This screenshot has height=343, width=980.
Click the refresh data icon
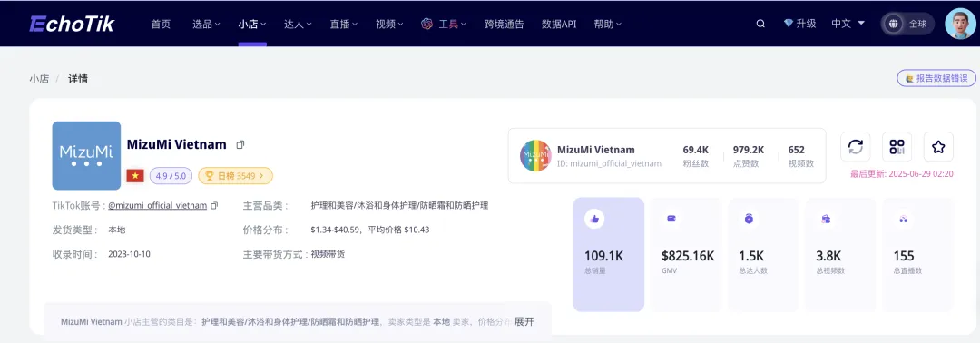(x=855, y=147)
